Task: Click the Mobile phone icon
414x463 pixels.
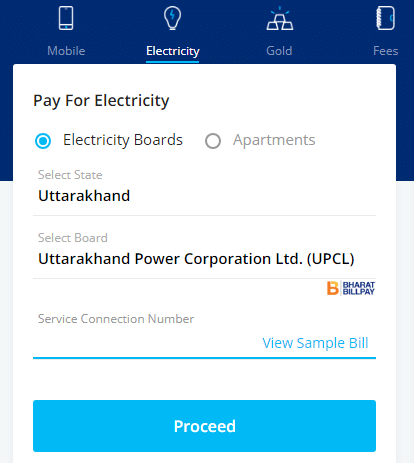Action: point(66,18)
